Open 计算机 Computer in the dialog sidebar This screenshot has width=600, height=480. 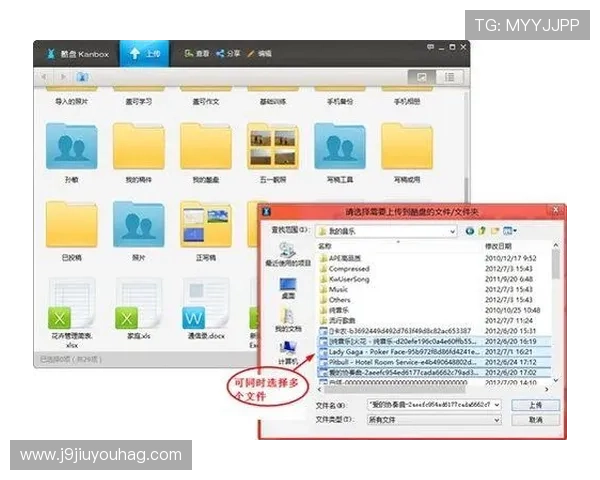pos(288,353)
